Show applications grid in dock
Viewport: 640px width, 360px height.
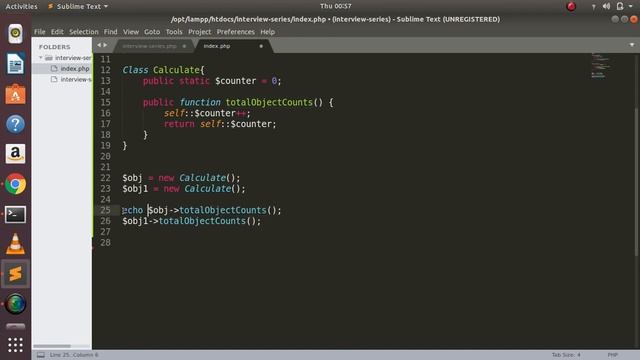click(x=16, y=345)
